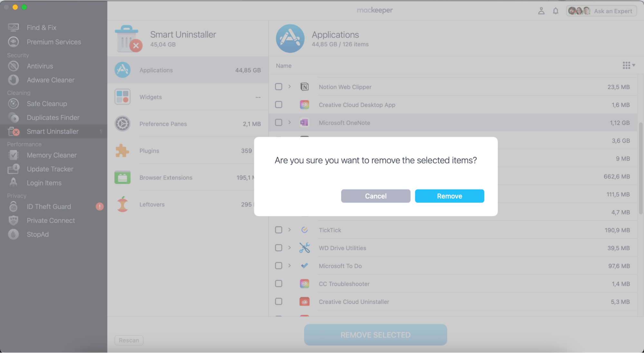Click the Name column header
This screenshot has height=353, width=644.
tap(284, 66)
